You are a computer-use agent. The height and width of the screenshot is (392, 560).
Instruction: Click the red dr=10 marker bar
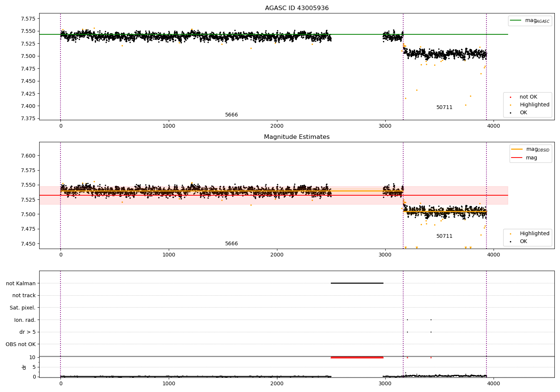click(357, 357)
